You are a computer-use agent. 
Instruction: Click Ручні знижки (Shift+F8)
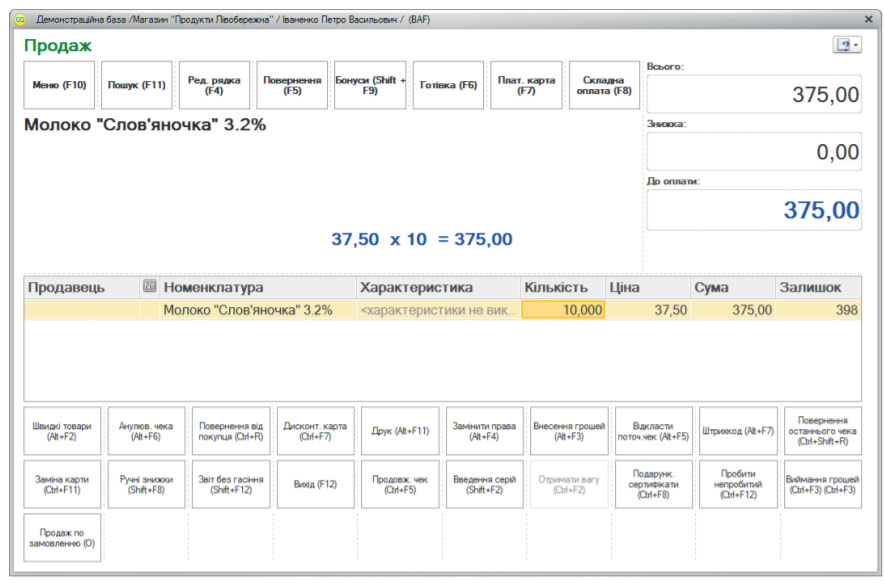pyautogui.click(x=147, y=484)
